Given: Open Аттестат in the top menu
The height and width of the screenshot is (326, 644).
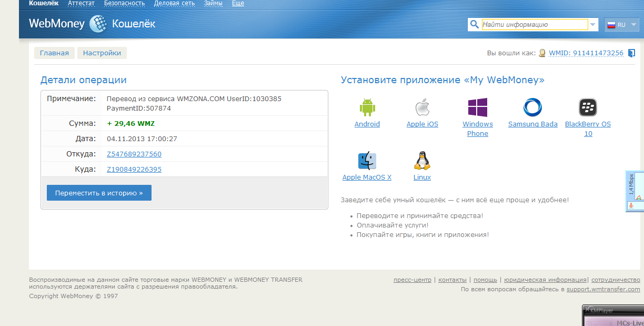Looking at the screenshot, I should 81,3.
